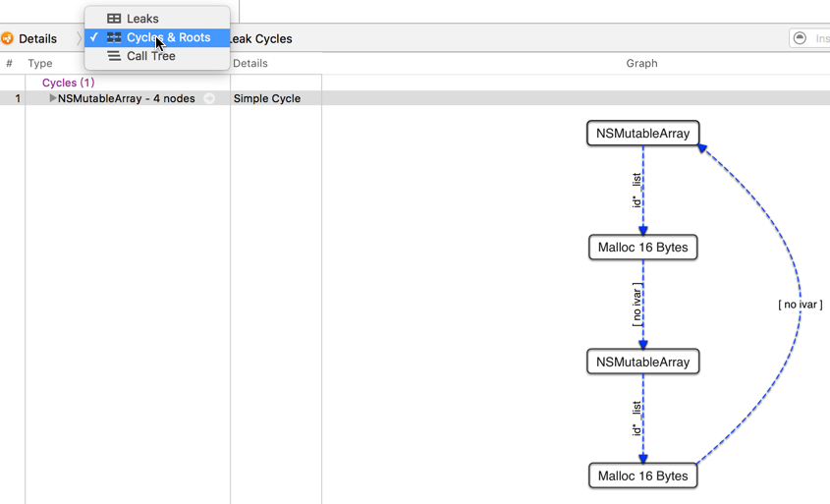Select the bottom Malloc 16 Bytes graph node
This screenshot has width=830, height=504.
click(643, 476)
